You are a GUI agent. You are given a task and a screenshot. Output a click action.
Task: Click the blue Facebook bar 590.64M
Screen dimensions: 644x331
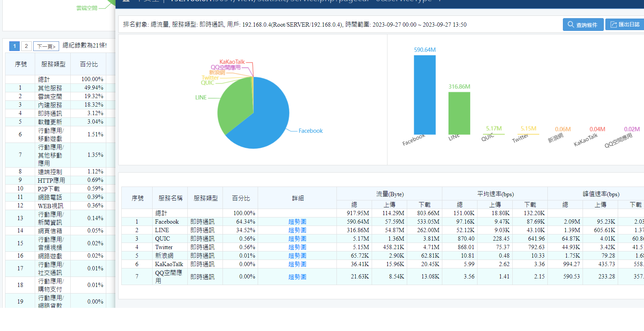coord(425,95)
